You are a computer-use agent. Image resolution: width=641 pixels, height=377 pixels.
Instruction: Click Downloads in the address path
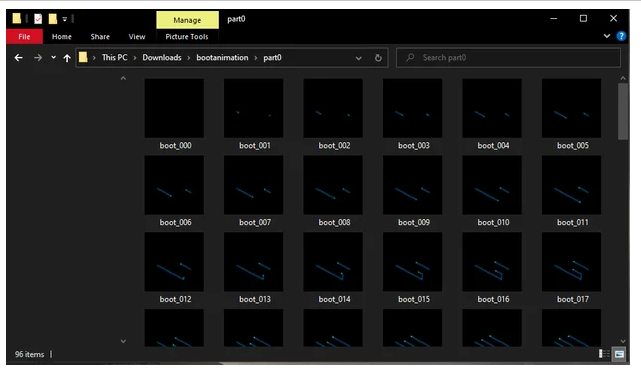162,58
